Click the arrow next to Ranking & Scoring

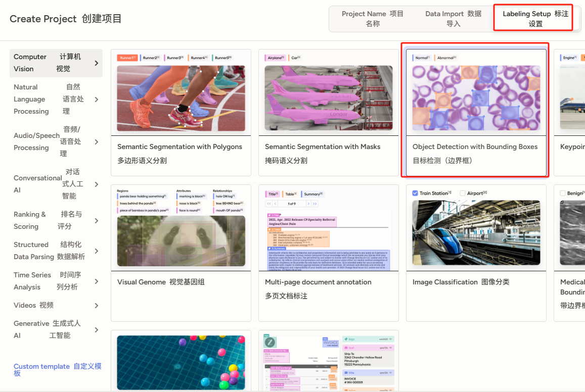pos(96,221)
